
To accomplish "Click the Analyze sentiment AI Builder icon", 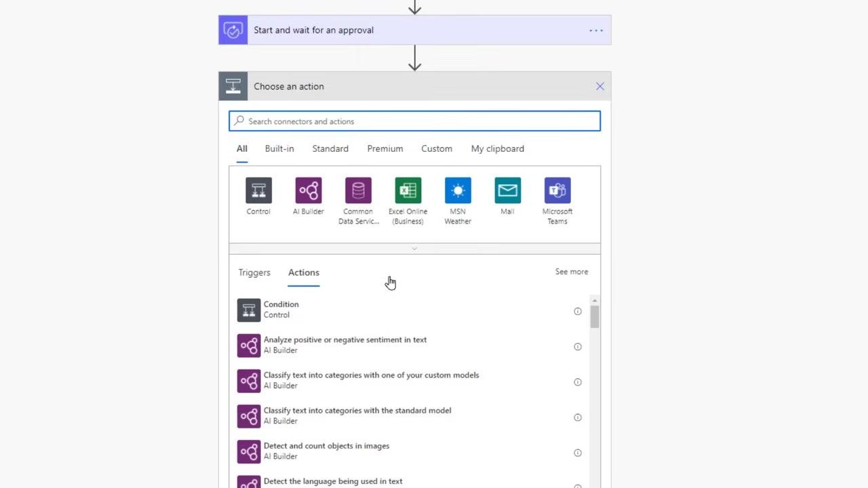I will tap(249, 346).
